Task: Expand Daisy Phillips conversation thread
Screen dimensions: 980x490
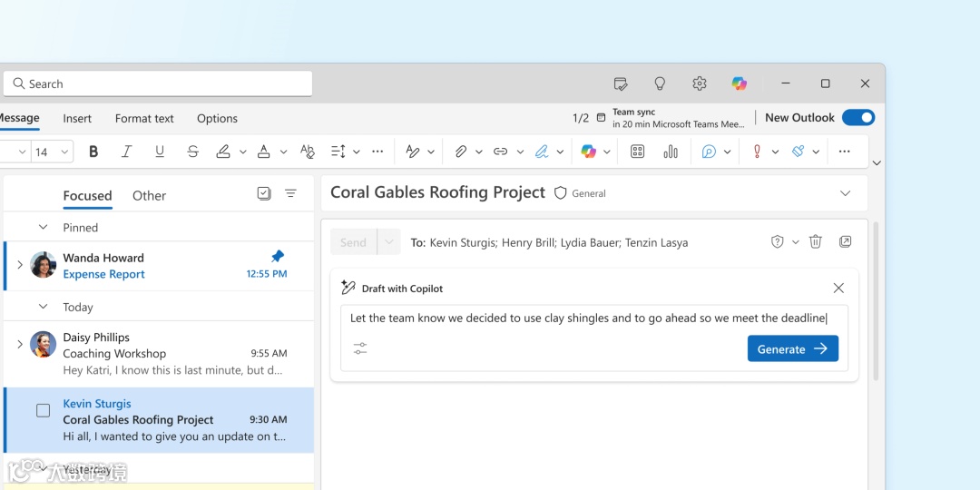Action: click(x=19, y=345)
